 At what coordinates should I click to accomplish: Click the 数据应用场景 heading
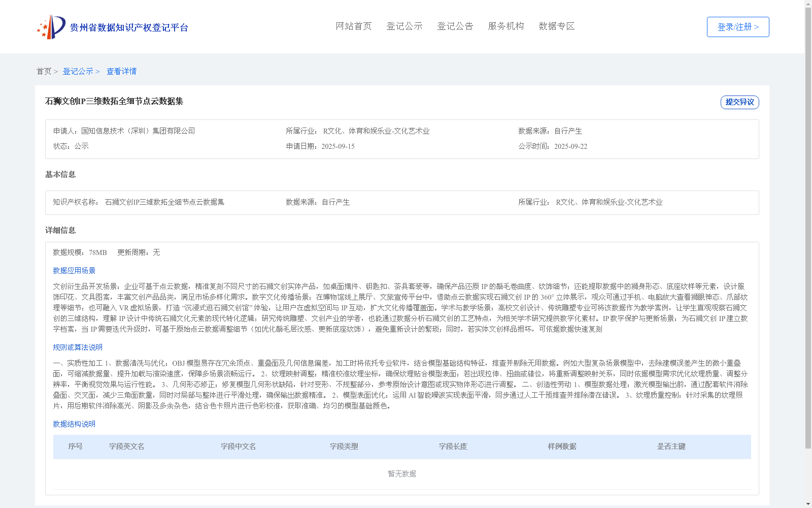(x=74, y=271)
